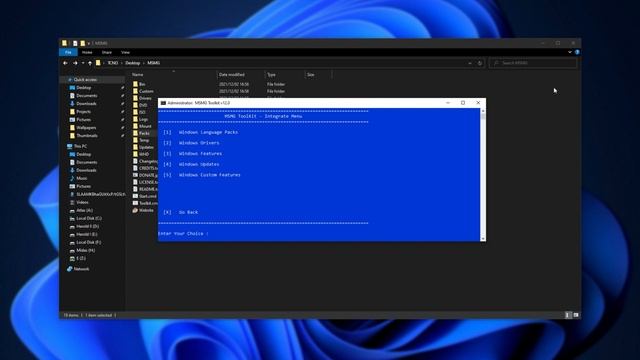Open Local Disk (F:) drive
Screen dimensions: 640x360
88,242
